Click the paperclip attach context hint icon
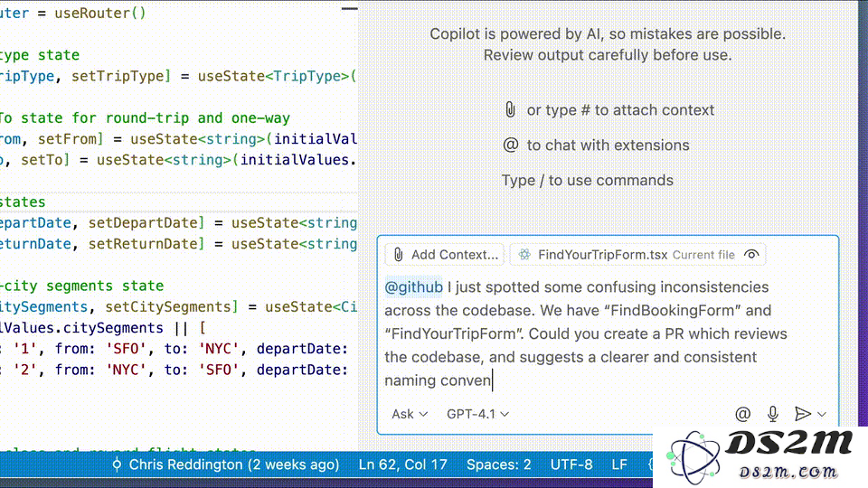This screenshot has width=868, height=488. click(510, 109)
